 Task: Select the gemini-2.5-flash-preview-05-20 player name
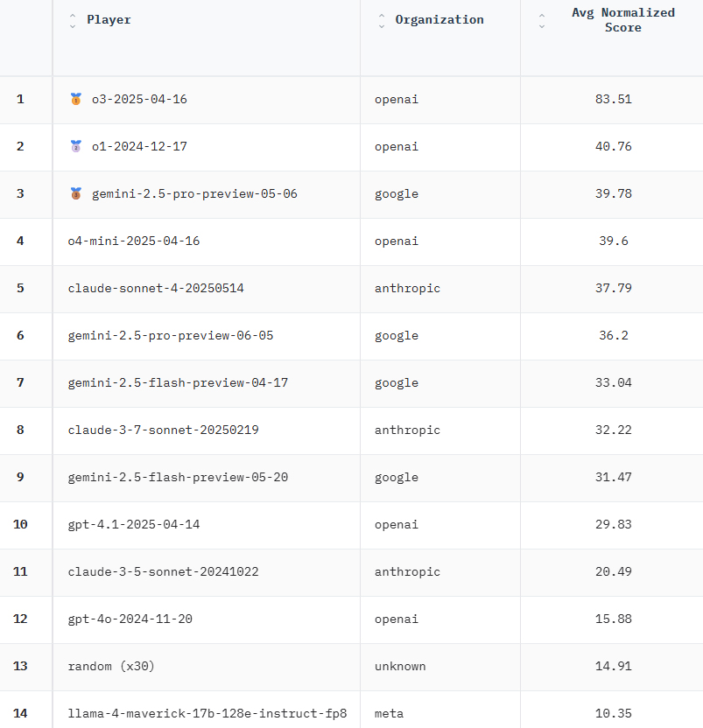pos(178,477)
